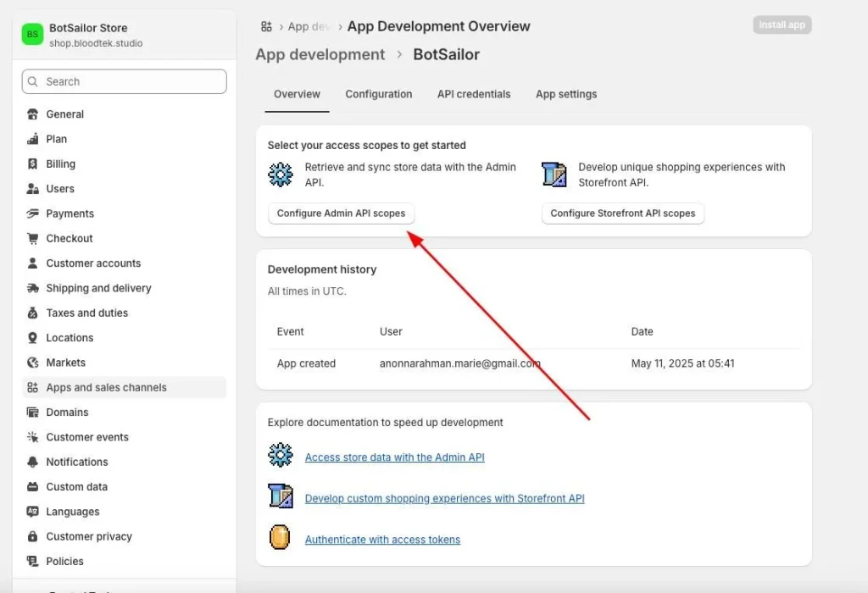
Task: Click the Policies document icon
Action: [x=33, y=562]
